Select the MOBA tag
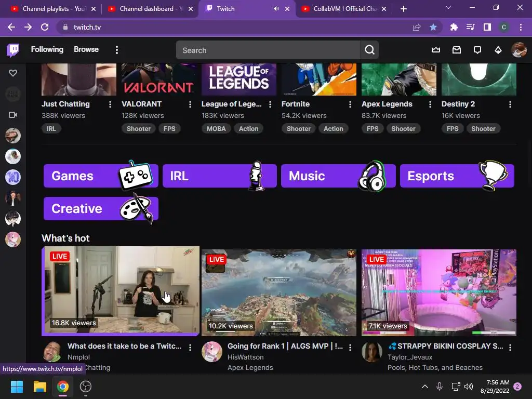This screenshot has height=399, width=532. (x=216, y=129)
